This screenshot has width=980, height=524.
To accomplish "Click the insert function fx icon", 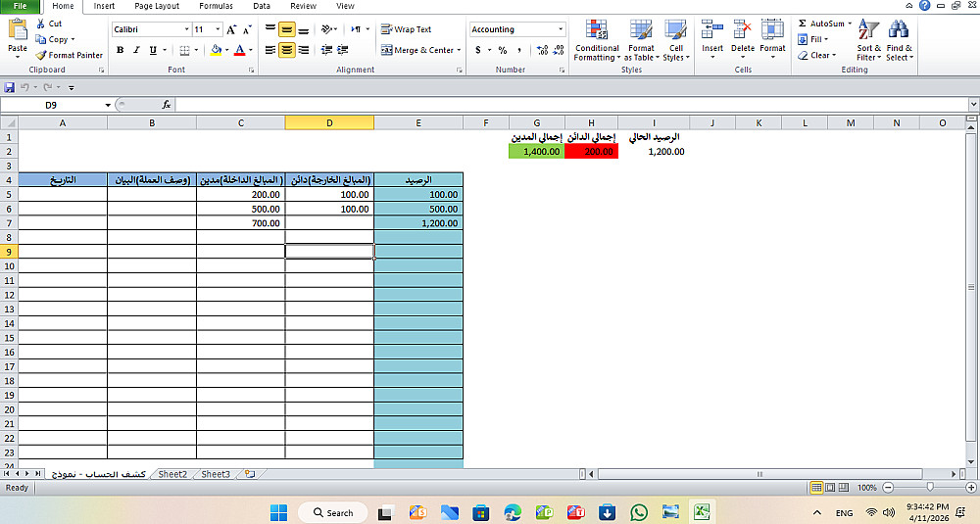I will 167,105.
